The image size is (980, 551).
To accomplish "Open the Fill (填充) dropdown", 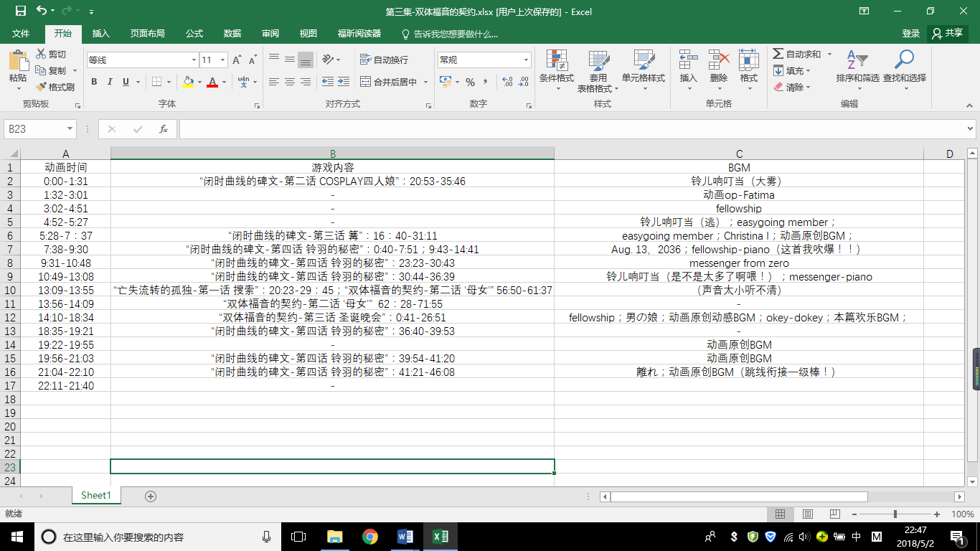I will click(x=792, y=70).
